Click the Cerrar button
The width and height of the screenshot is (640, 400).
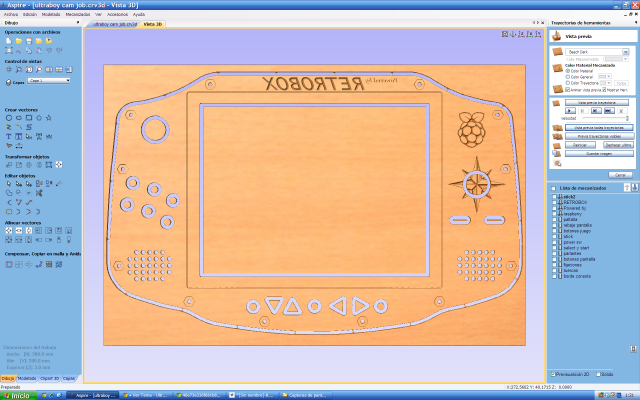[620, 175]
